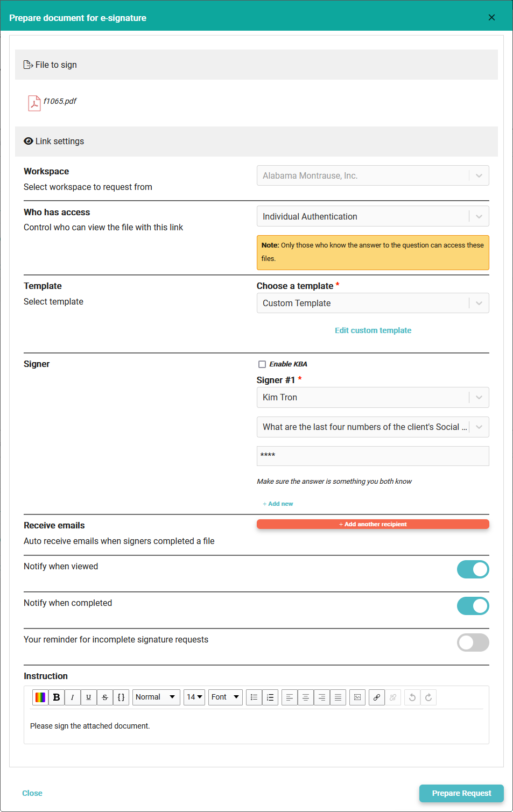Turn off Notify when viewed toggle
513x812 pixels.
tap(473, 569)
